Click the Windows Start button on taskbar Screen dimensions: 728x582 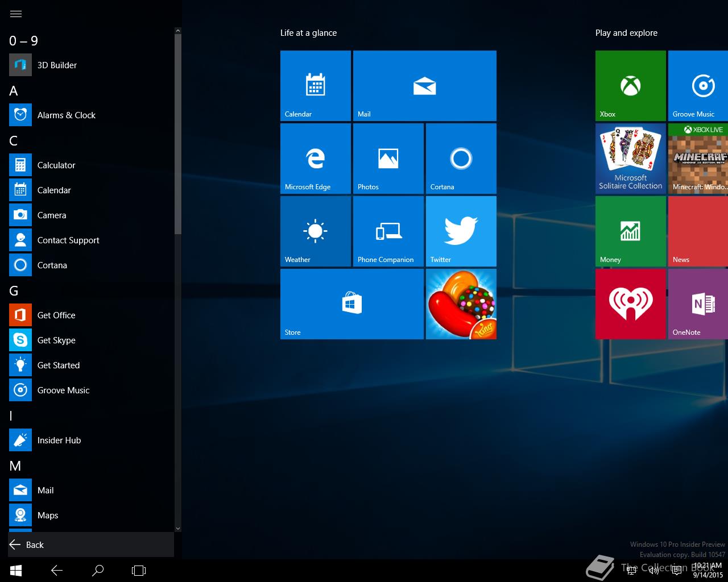pyautogui.click(x=16, y=570)
